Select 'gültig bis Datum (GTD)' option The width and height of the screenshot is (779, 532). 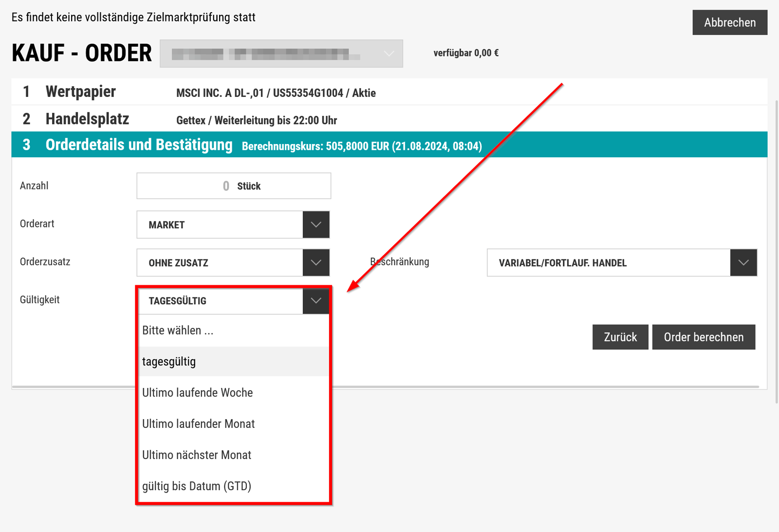point(197,486)
